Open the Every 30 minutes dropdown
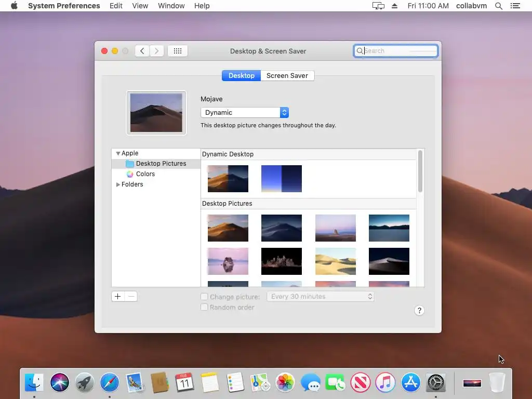This screenshot has height=399, width=532. 320,297
